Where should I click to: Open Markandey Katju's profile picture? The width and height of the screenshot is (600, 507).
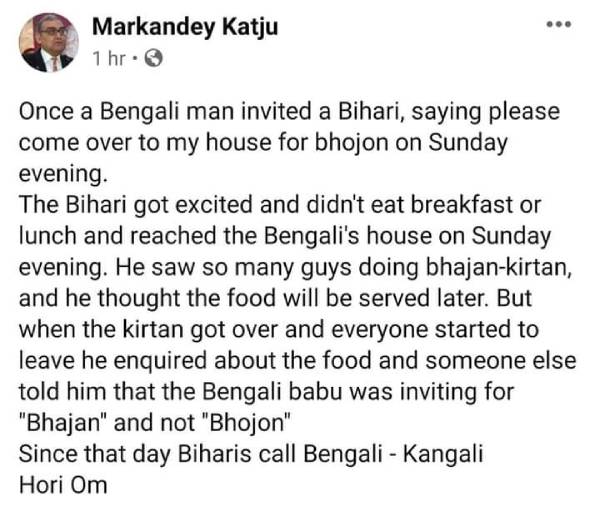[x=49, y=42]
